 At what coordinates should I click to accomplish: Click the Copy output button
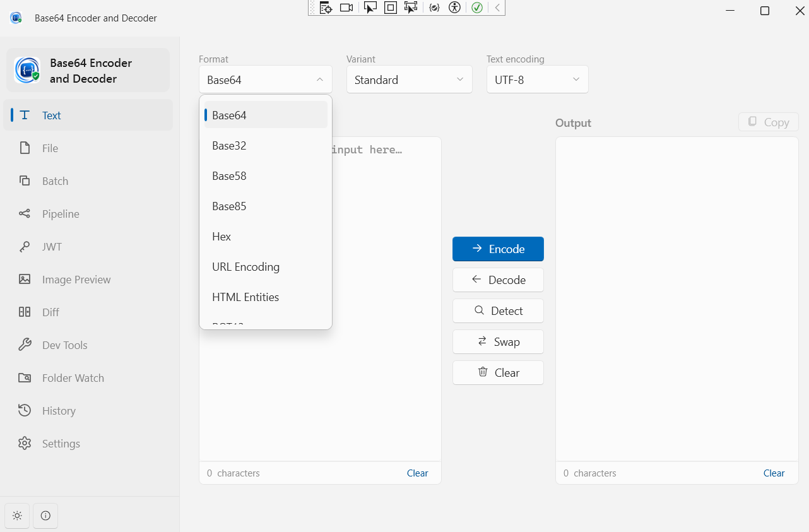click(769, 122)
